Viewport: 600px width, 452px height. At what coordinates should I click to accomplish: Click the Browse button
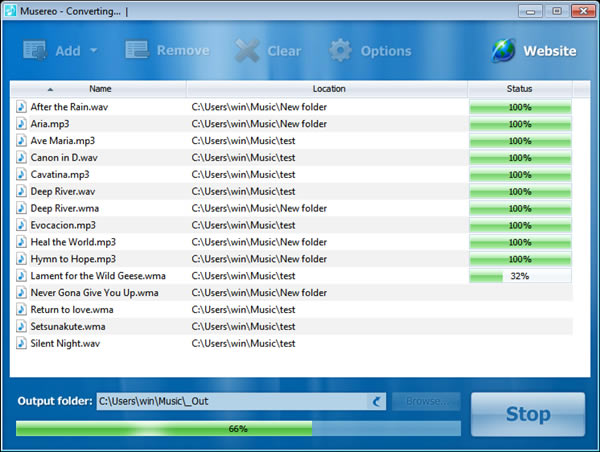pos(427,402)
